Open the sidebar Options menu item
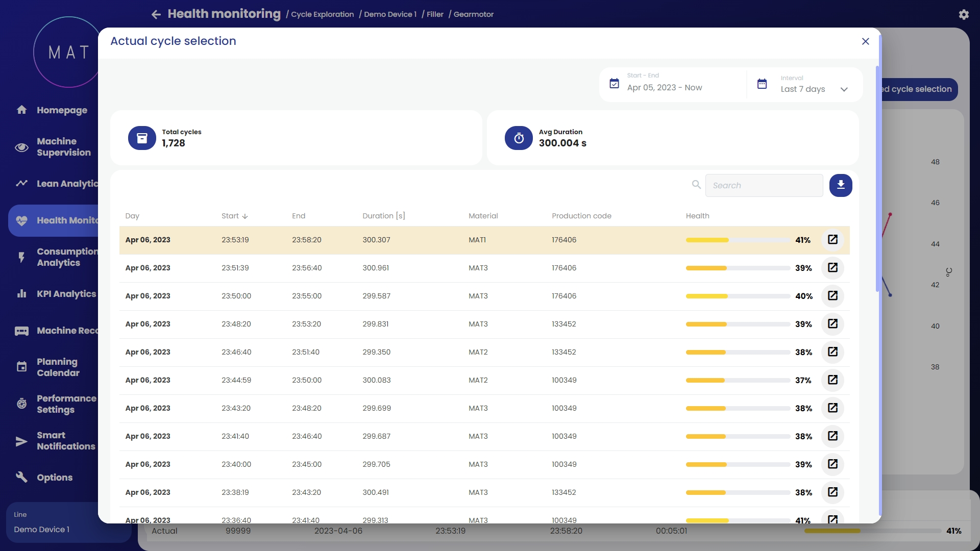 click(x=54, y=478)
